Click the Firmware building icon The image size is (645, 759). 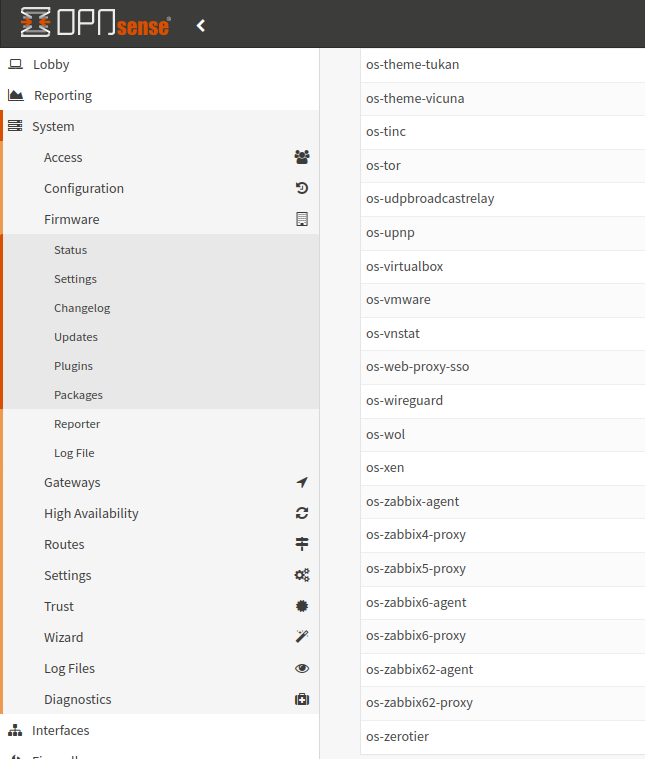click(x=302, y=219)
